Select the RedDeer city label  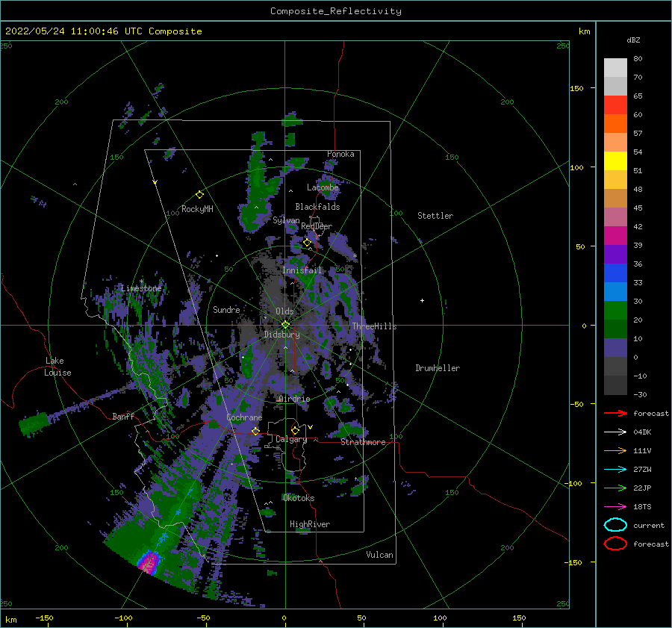click(317, 226)
